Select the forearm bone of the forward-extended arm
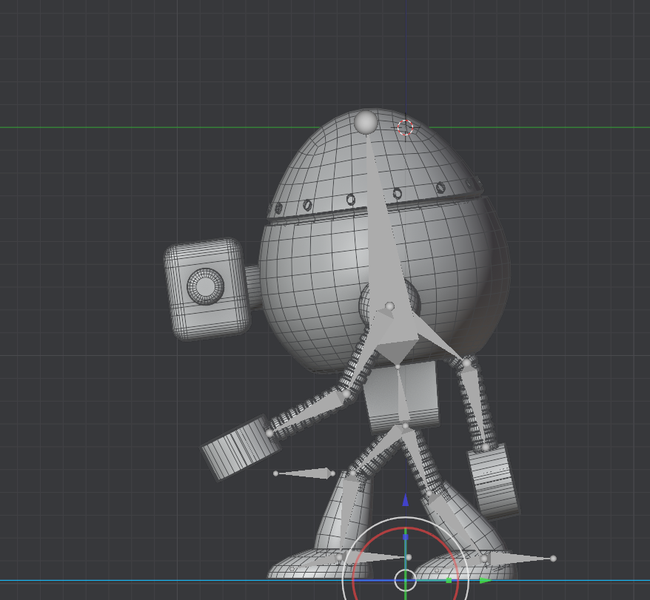This screenshot has height=600, width=650. 308,413
